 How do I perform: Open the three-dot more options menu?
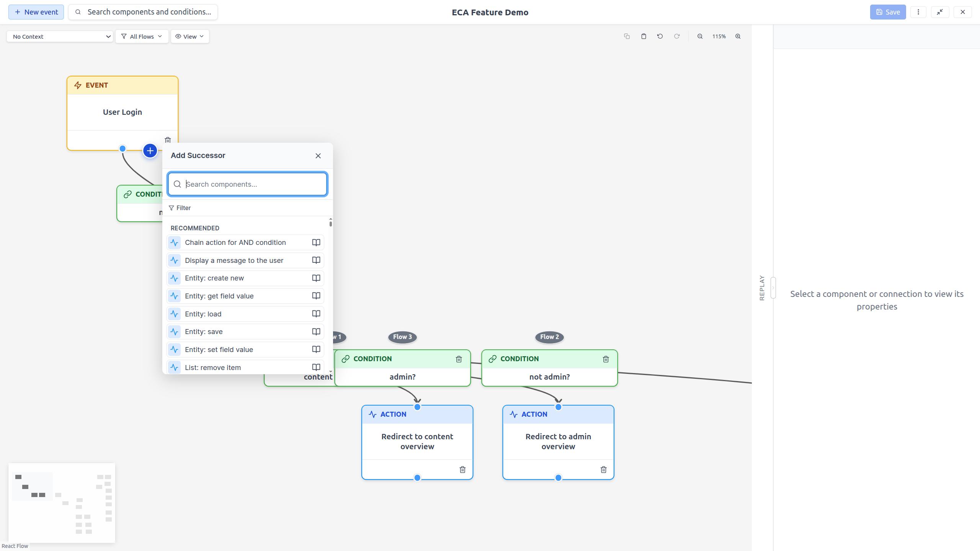coord(918,12)
